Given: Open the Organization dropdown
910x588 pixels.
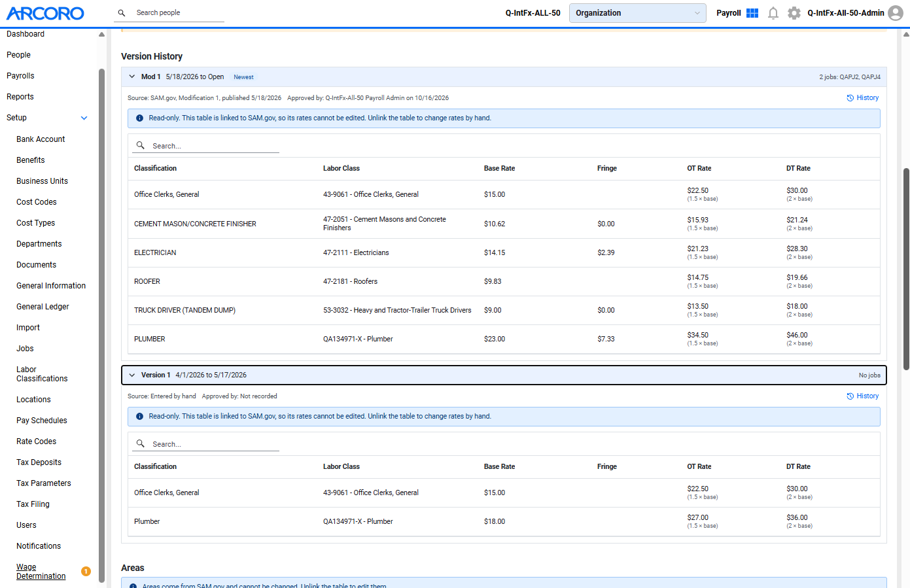Looking at the screenshot, I should [637, 13].
